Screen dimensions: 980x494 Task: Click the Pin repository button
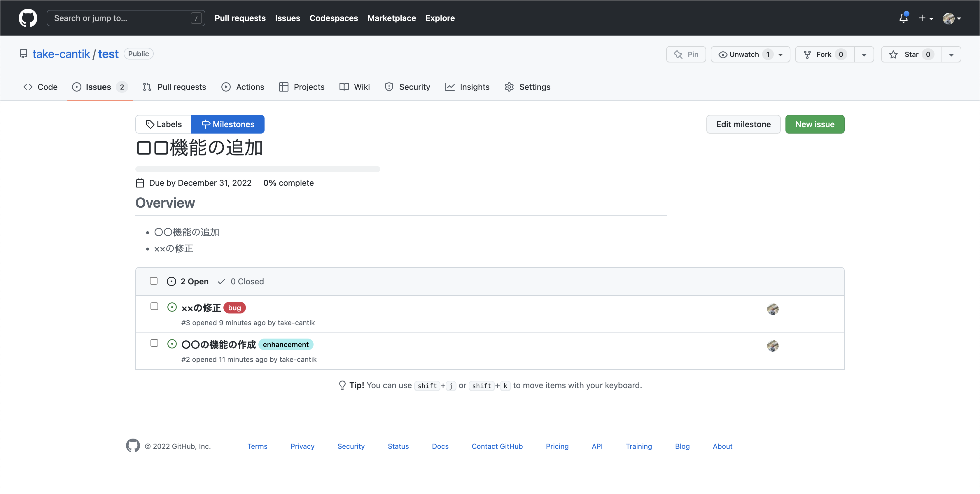pos(686,54)
